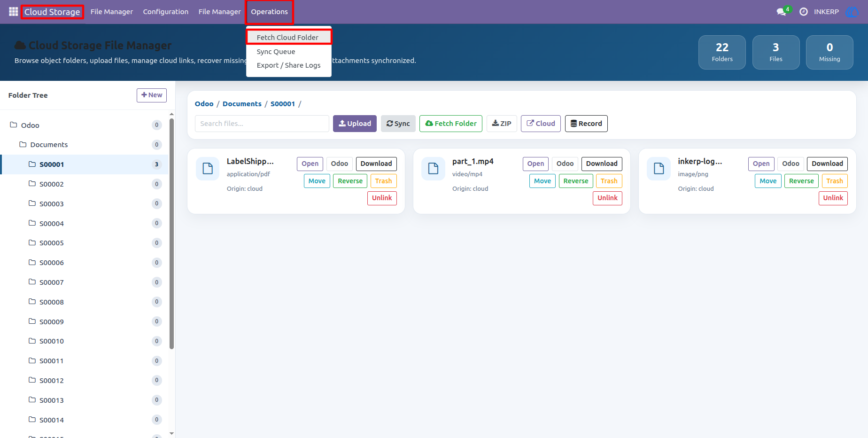
Task: Open the LabelShipp PDF file
Action: point(310,164)
